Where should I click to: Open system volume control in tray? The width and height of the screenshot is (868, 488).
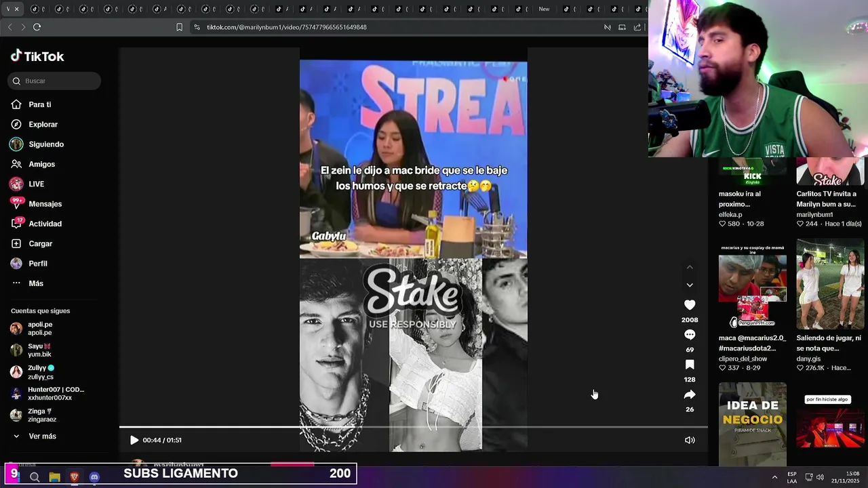(x=820, y=477)
